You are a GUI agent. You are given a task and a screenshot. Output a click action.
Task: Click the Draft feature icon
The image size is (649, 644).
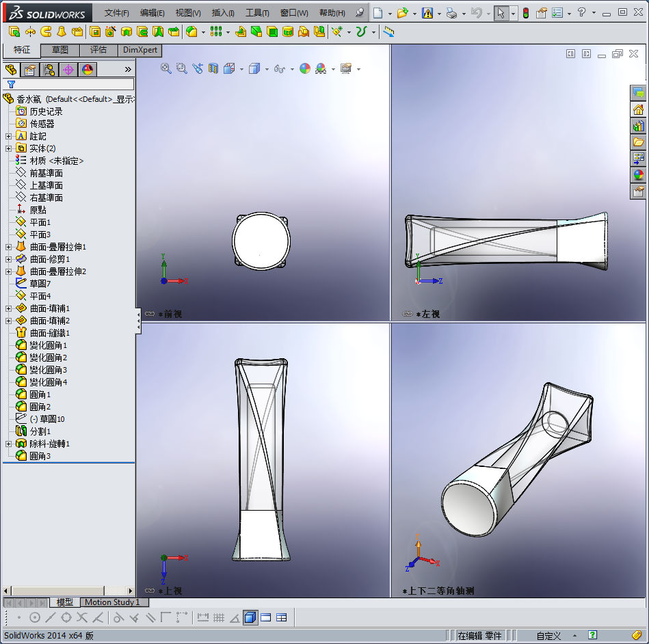pyautogui.click(x=256, y=32)
